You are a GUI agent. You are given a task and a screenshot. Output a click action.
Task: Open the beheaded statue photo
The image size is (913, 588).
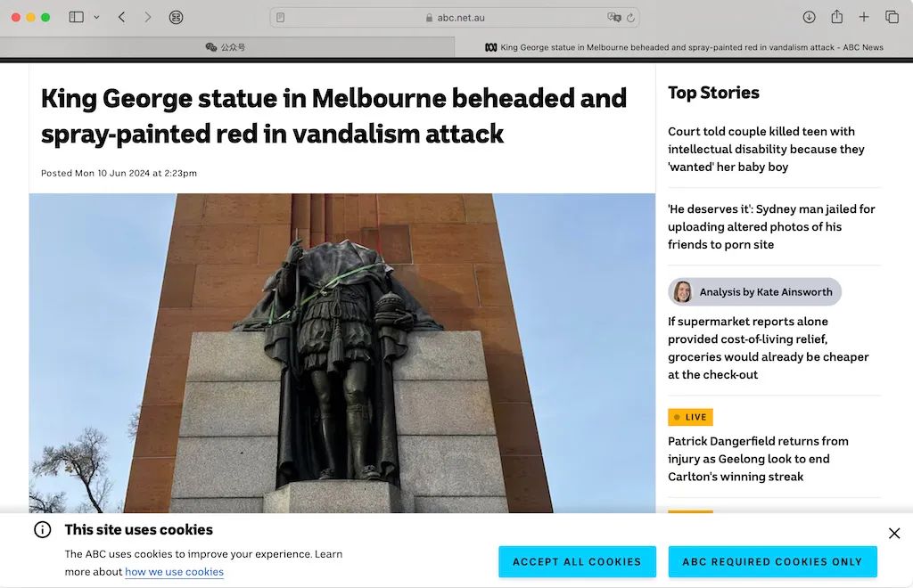point(342,353)
